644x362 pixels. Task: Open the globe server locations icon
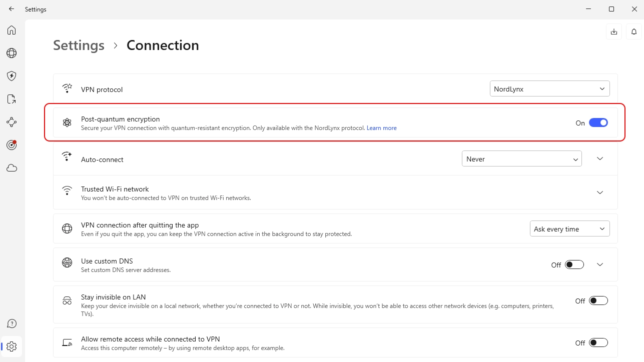[12, 53]
